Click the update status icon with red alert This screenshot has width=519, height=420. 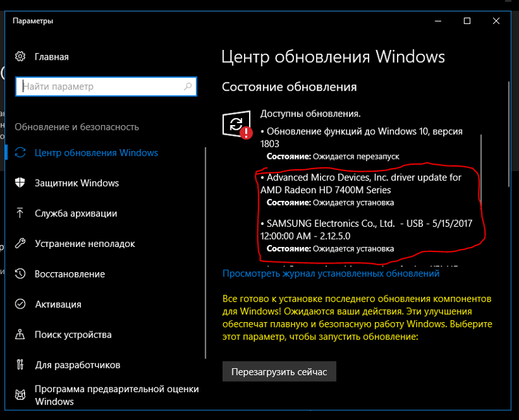[237, 124]
